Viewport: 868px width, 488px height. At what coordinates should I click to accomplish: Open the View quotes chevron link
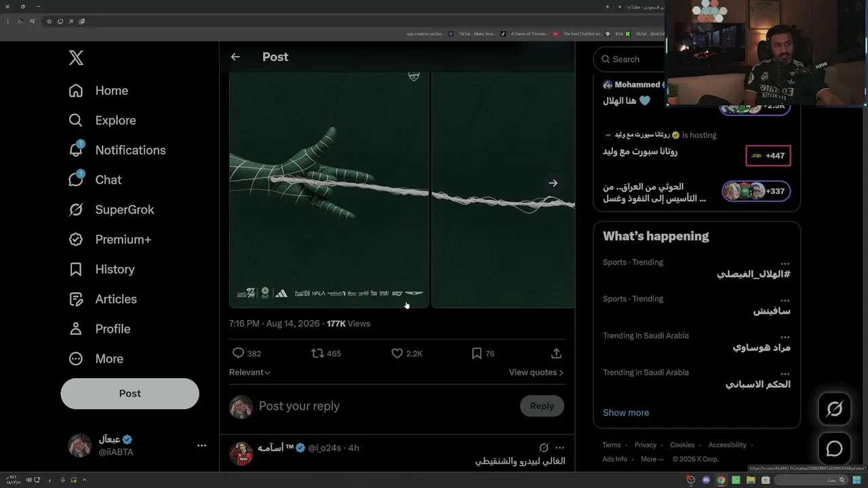click(536, 372)
